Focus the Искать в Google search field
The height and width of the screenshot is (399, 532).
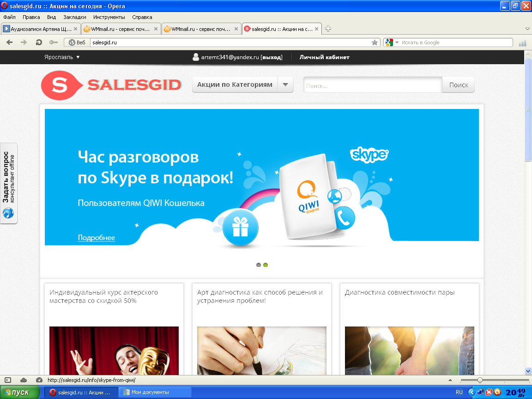tap(456, 42)
